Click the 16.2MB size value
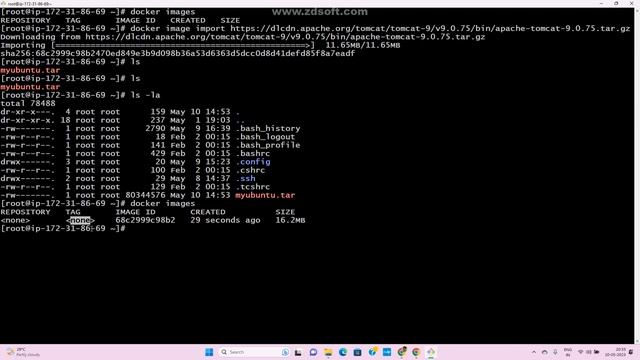This screenshot has height=360, width=640. coord(290,220)
